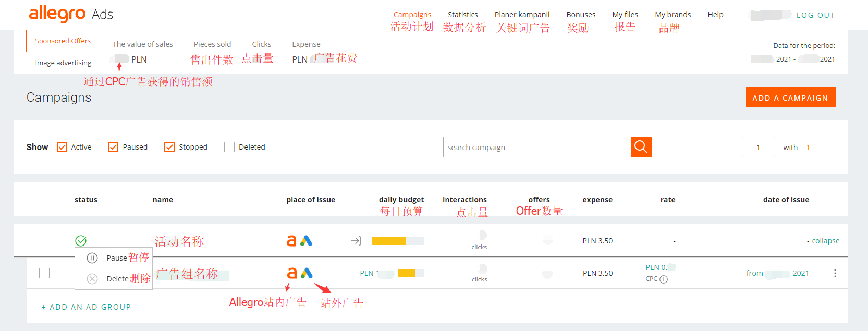Click the Pause icon in status menu

point(92,258)
